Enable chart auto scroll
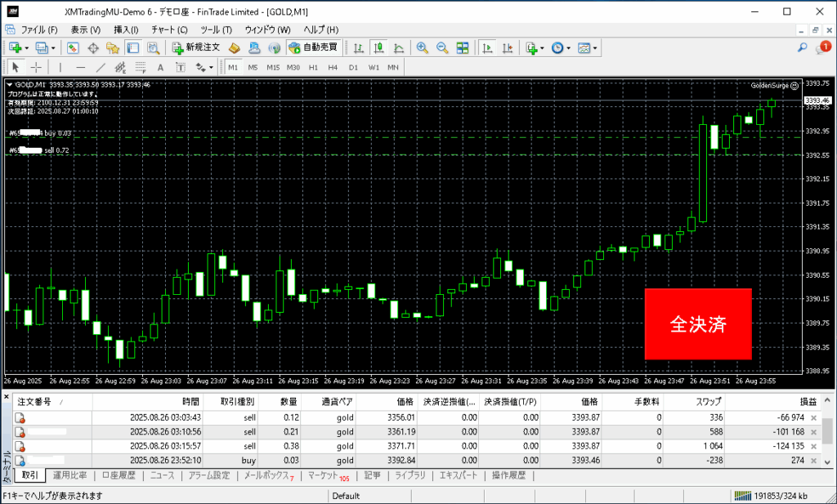 click(487, 48)
